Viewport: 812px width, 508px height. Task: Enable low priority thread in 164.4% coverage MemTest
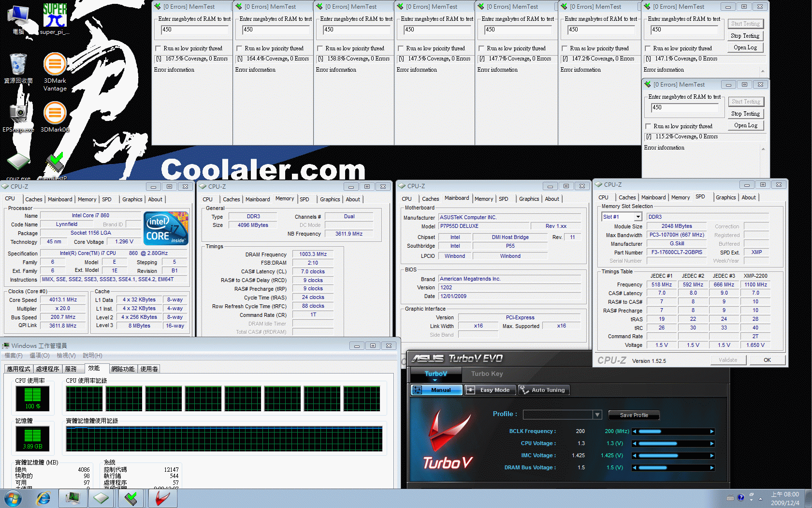point(239,48)
